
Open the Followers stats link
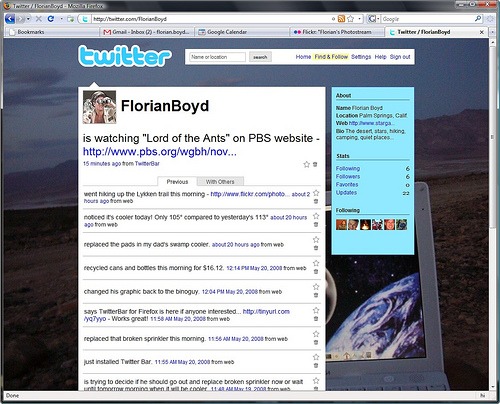pos(348,177)
